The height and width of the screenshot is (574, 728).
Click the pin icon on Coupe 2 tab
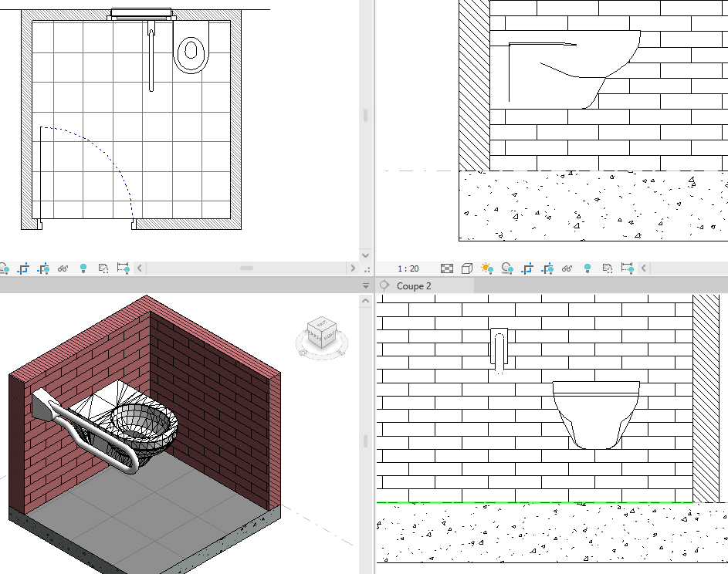[x=384, y=285]
